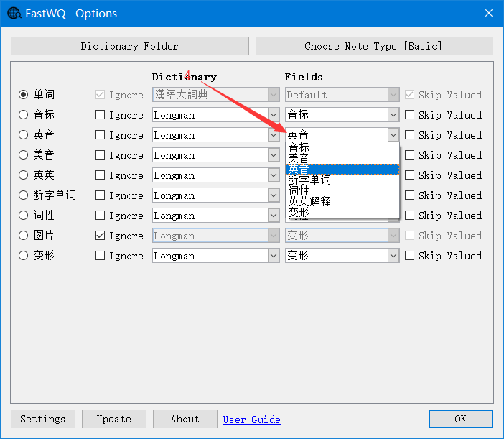Open Longman dictionary dropdown for 断字单词 row
The width and height of the screenshot is (504, 439).
tap(273, 195)
